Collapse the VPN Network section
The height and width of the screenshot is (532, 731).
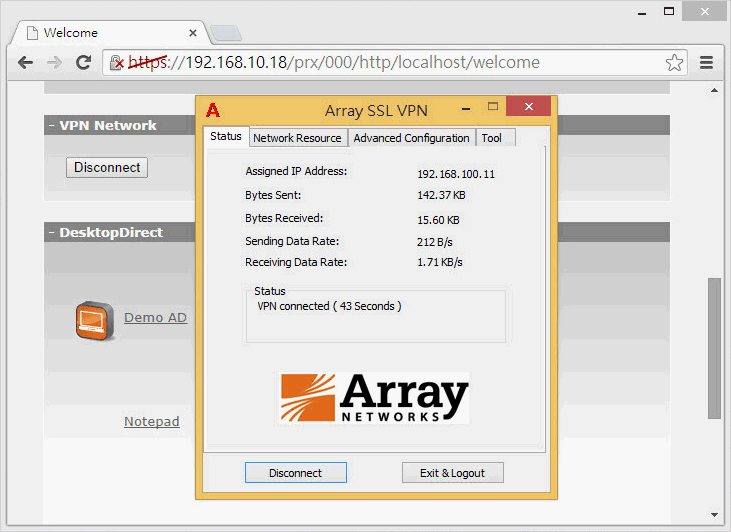coord(52,125)
